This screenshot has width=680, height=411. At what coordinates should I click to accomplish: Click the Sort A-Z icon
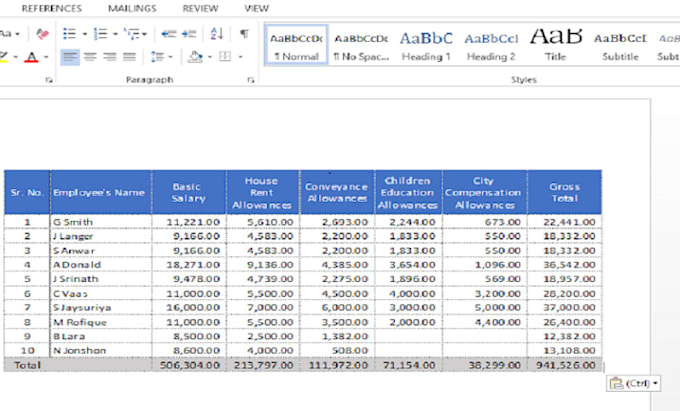click(x=217, y=34)
